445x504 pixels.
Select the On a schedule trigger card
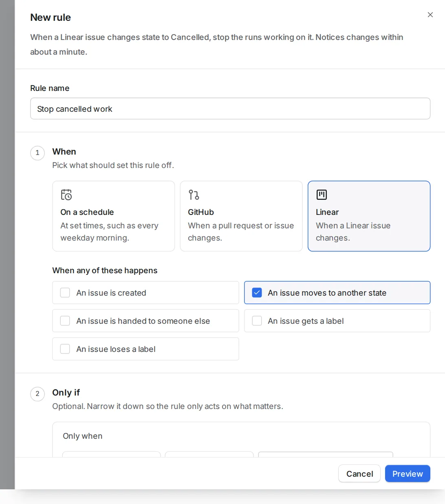[x=113, y=216]
